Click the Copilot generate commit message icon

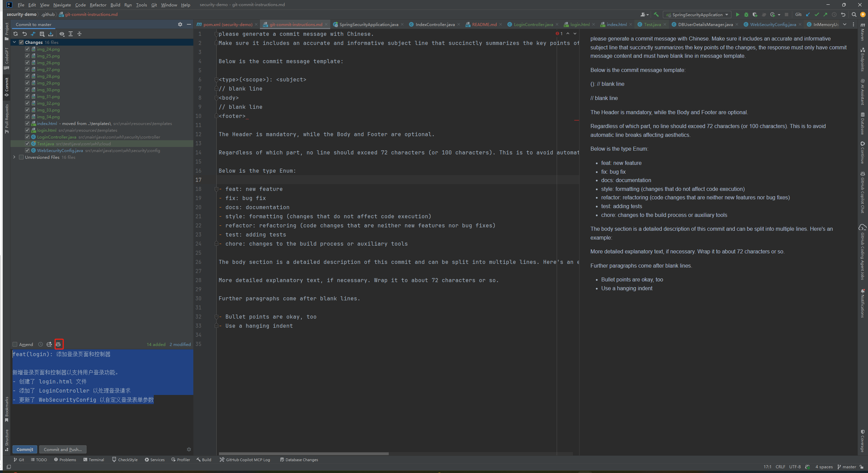58,344
